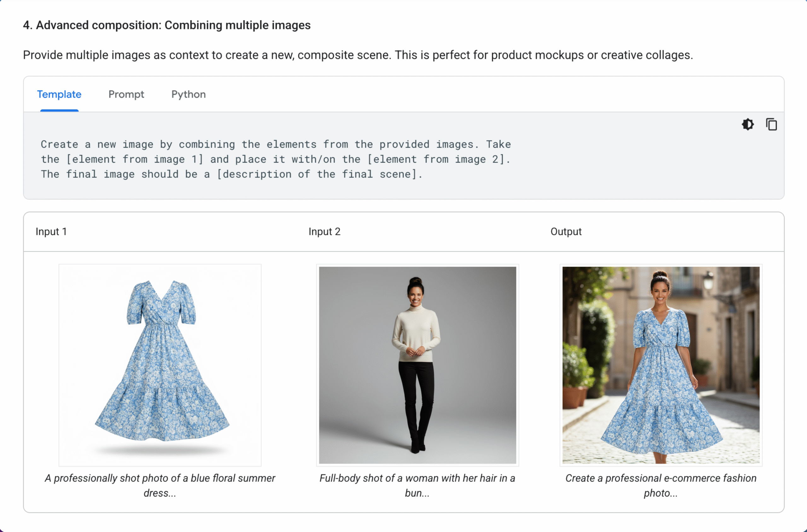Open the blue floral dress image

point(160,365)
